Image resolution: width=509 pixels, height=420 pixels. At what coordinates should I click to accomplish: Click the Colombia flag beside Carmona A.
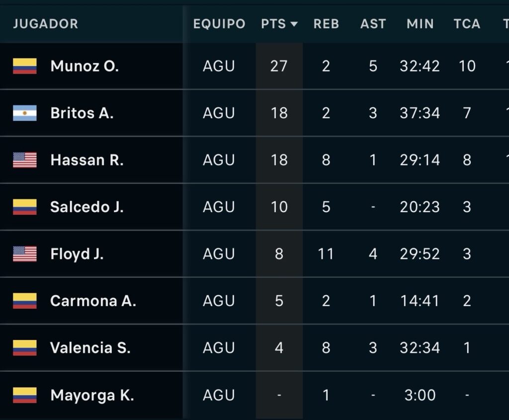click(25, 301)
